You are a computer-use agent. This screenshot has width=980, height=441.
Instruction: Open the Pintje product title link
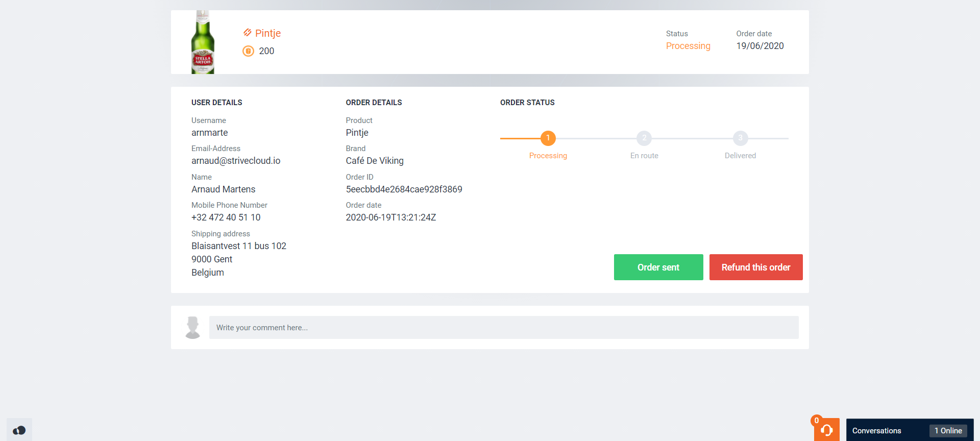coord(268,33)
